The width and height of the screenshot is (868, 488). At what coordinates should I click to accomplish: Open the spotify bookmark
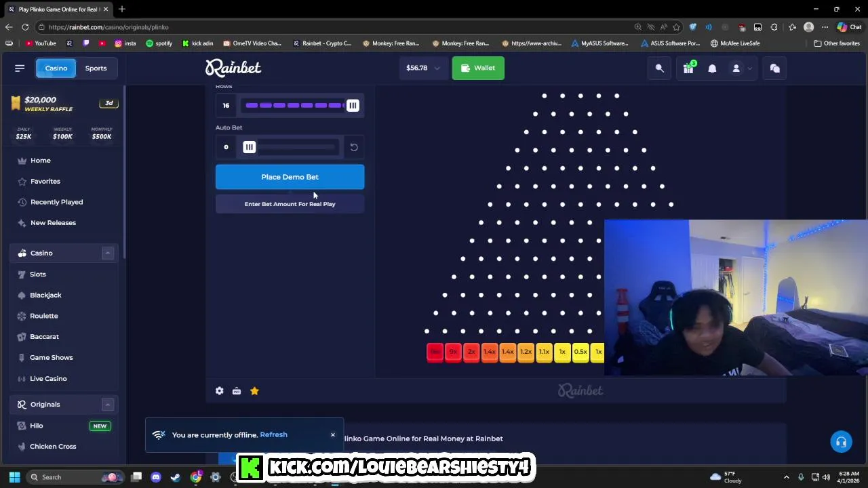pos(159,43)
